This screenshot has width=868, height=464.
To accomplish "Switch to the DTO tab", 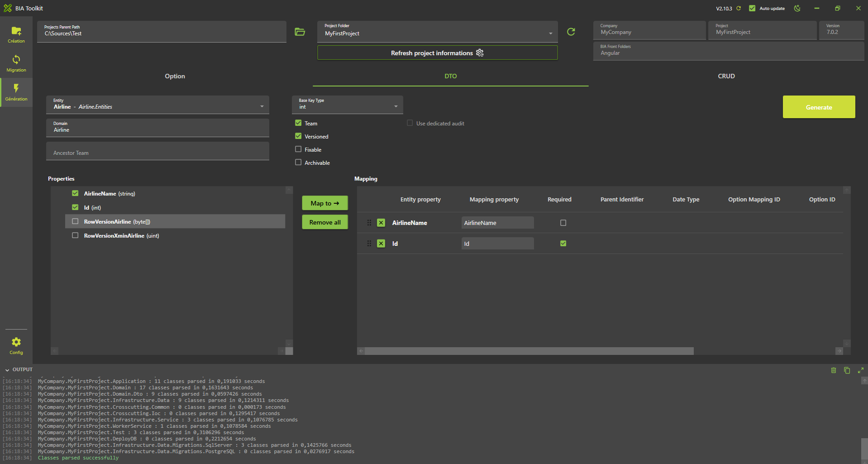I will coord(450,76).
